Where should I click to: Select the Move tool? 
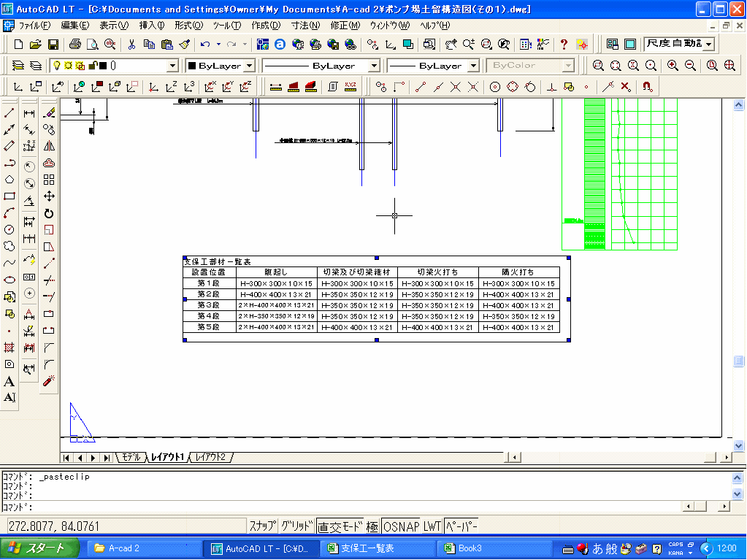(49, 196)
